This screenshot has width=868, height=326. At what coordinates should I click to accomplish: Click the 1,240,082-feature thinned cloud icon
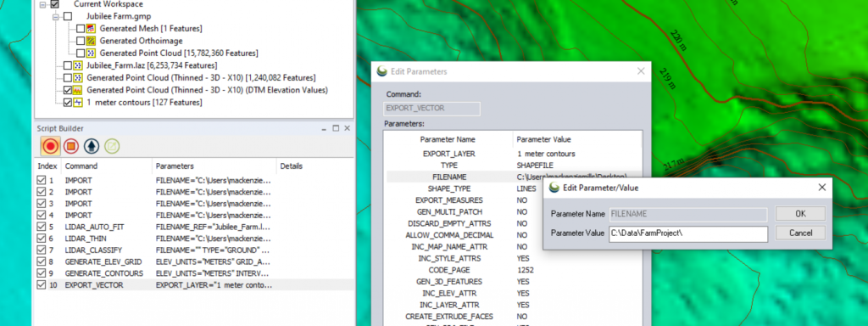point(79,77)
